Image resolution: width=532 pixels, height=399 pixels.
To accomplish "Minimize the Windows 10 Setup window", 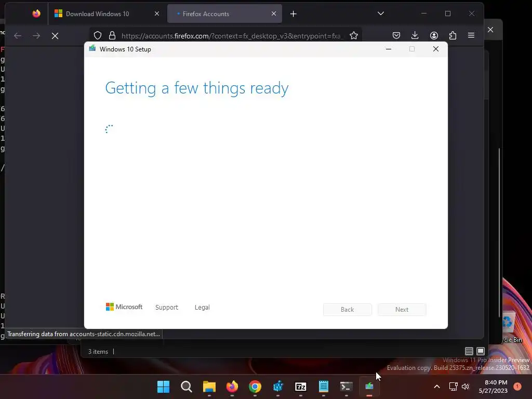I will point(389,49).
